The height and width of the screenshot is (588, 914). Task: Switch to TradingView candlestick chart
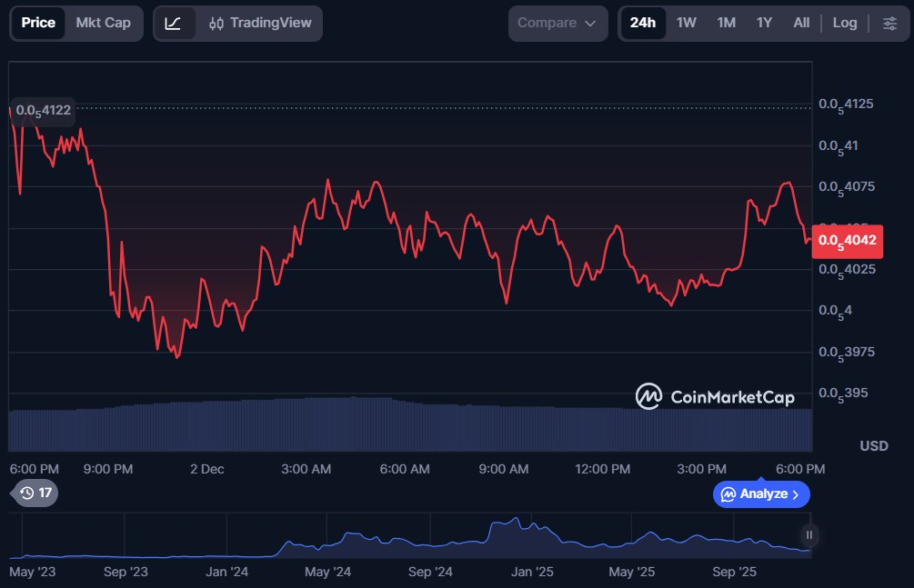tap(259, 23)
